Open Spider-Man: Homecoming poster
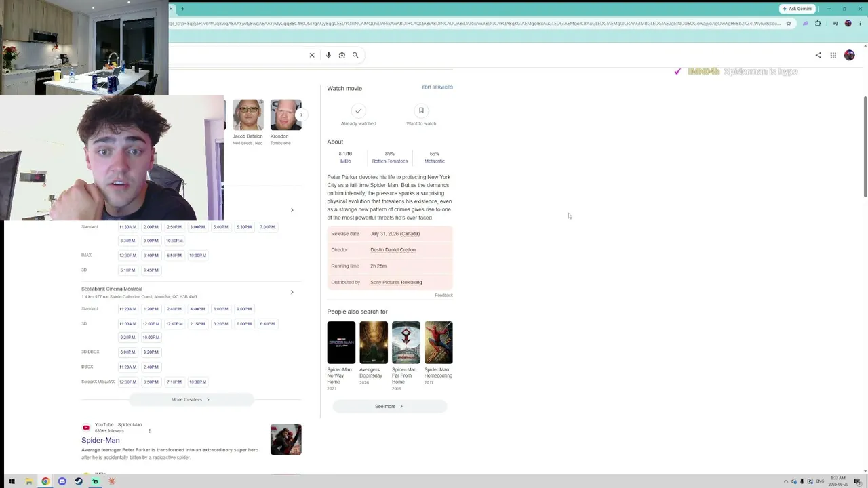 coord(438,343)
